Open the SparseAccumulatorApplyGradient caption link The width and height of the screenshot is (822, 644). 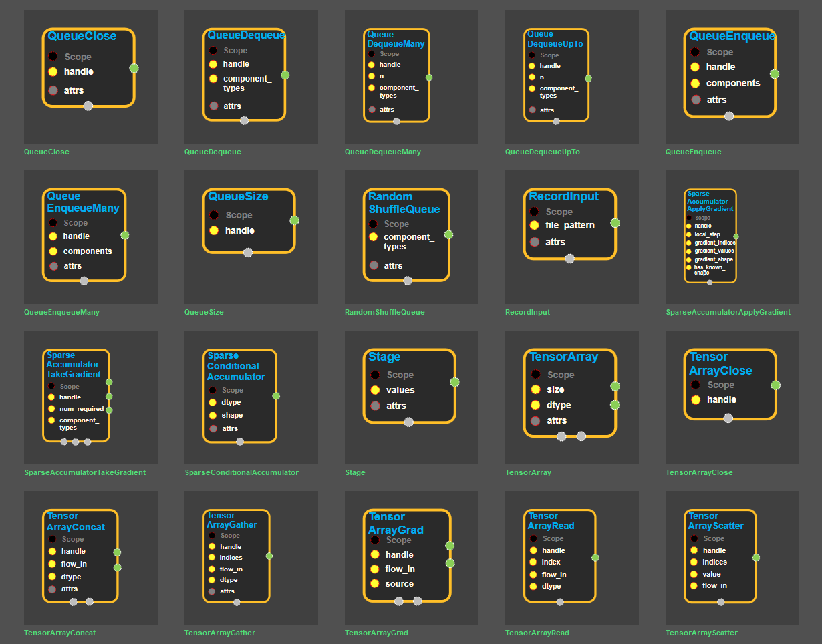point(728,312)
